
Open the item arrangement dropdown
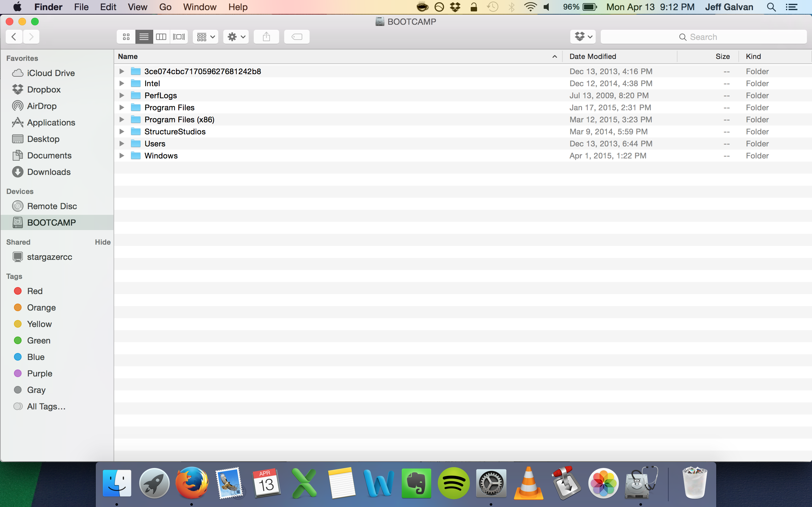point(205,37)
